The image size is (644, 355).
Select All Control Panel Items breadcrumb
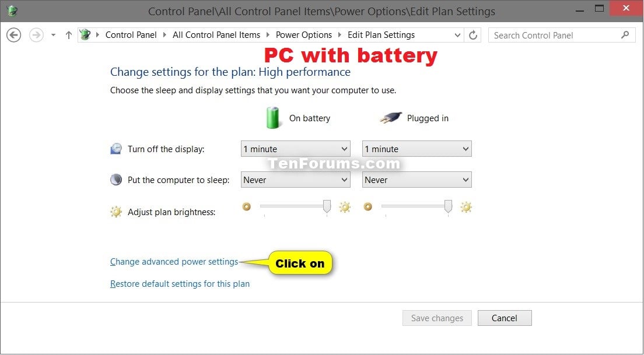pyautogui.click(x=216, y=35)
